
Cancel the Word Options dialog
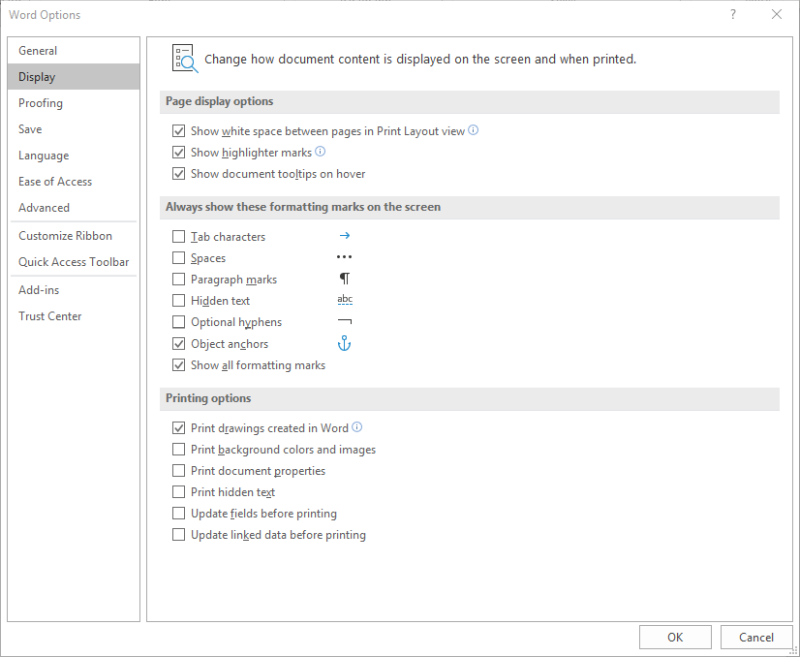(x=756, y=637)
